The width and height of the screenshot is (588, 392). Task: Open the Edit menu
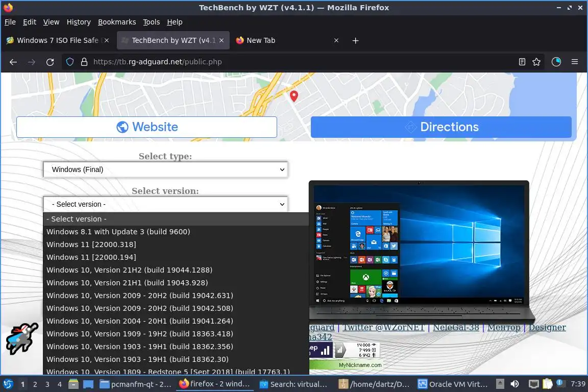30,22
